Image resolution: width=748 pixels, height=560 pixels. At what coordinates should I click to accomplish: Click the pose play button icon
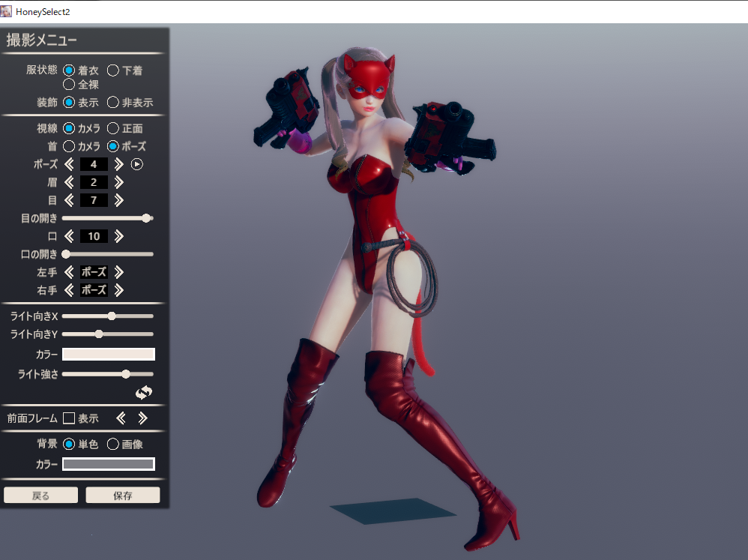(x=137, y=164)
